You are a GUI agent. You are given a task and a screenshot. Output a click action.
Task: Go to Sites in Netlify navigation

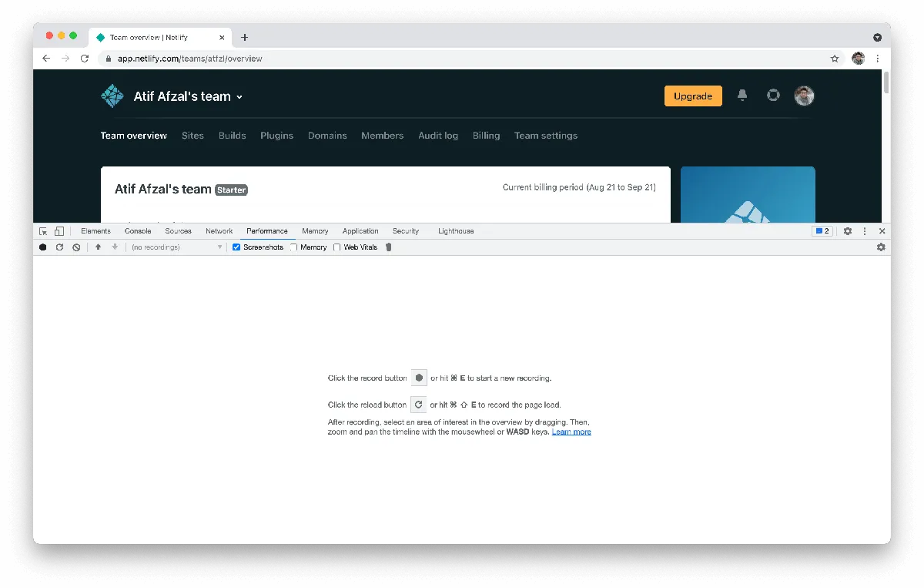[192, 136]
